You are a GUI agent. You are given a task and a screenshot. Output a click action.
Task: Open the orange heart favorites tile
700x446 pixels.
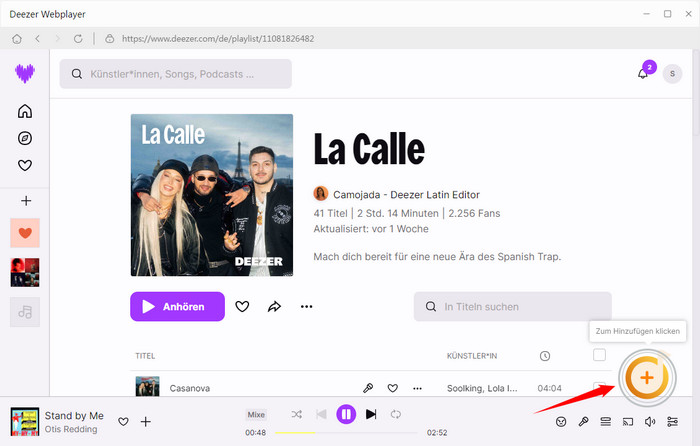(x=25, y=233)
